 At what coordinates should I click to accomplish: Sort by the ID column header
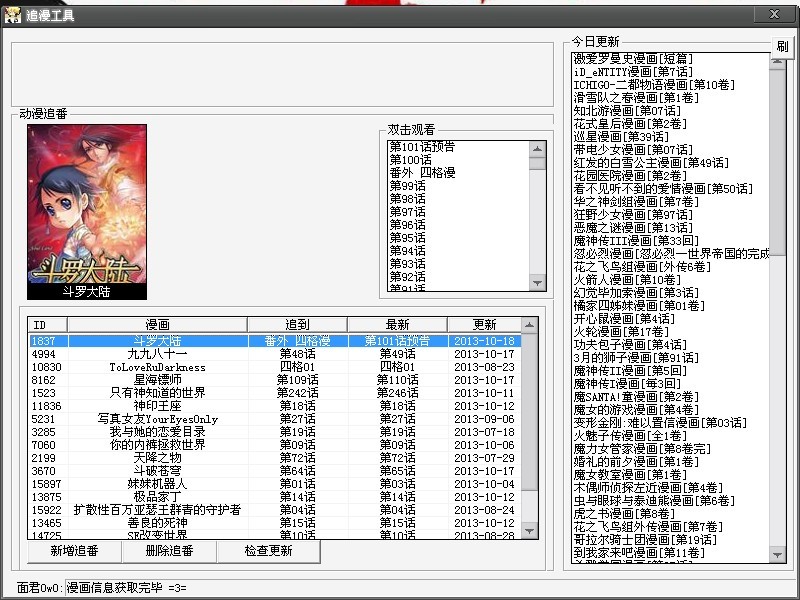[47, 324]
